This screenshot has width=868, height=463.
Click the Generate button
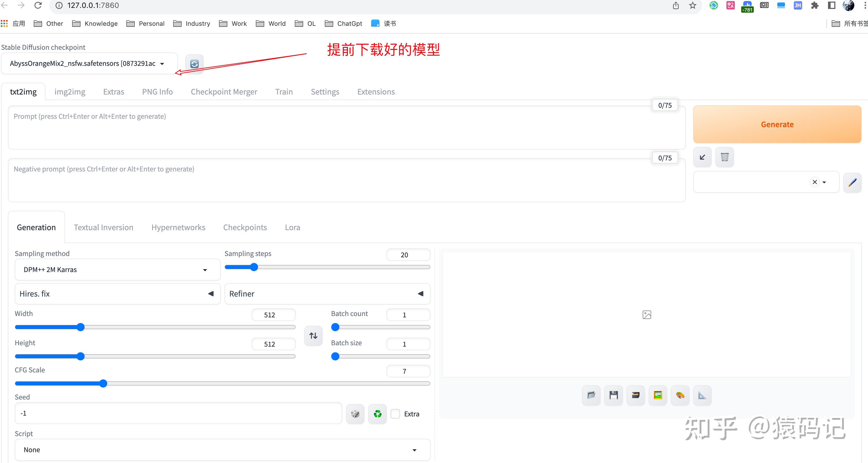[x=777, y=124]
